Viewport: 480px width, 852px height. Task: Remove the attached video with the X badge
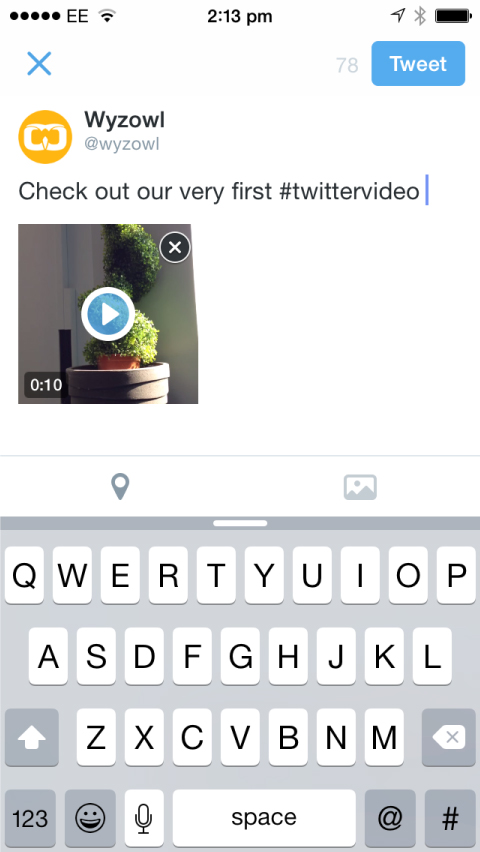[x=175, y=248]
